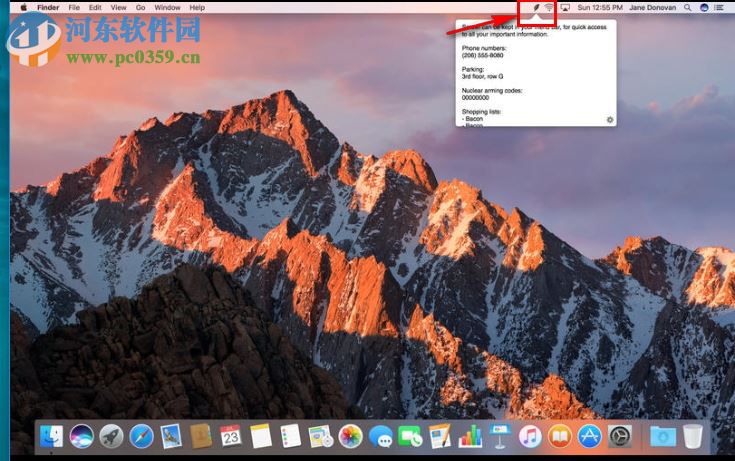
Task: Launch Finder from the Dock
Action: tap(52, 436)
